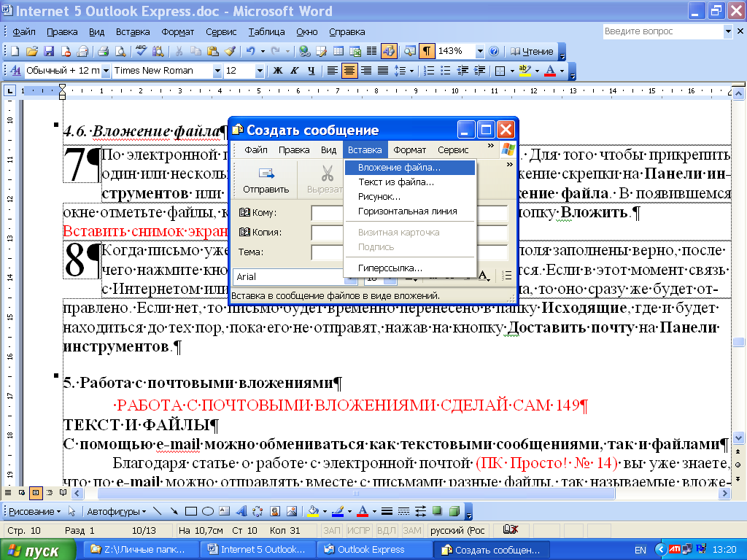Click the Копия: address book button

tap(260, 233)
